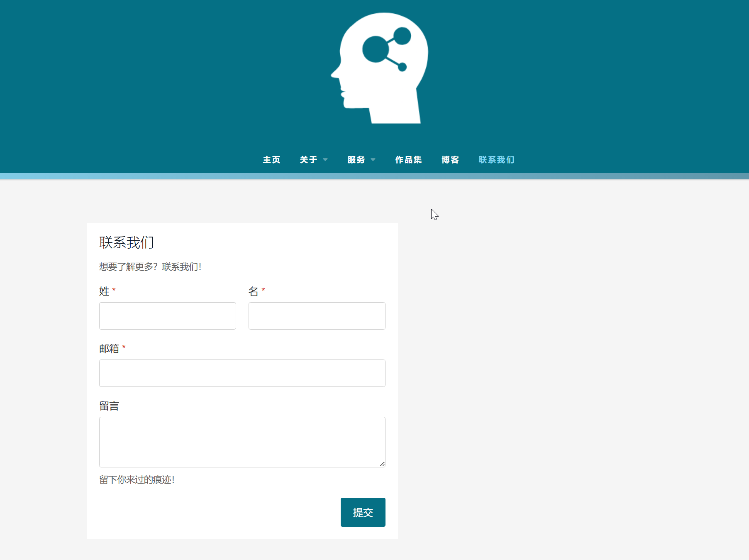Select 联系我们 in the navigation bar
Image resolution: width=749 pixels, height=560 pixels.
coord(496,160)
